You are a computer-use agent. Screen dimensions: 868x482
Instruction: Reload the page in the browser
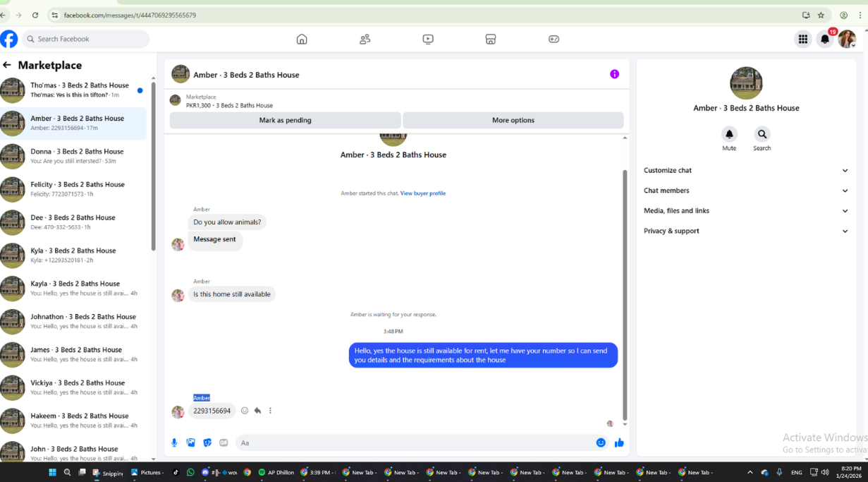(x=35, y=15)
